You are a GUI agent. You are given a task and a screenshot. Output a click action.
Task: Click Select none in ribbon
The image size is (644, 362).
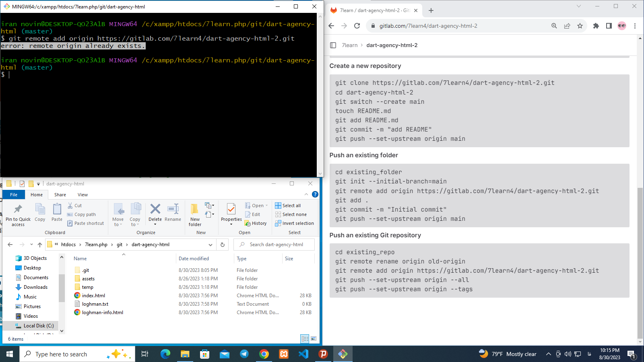(291, 214)
